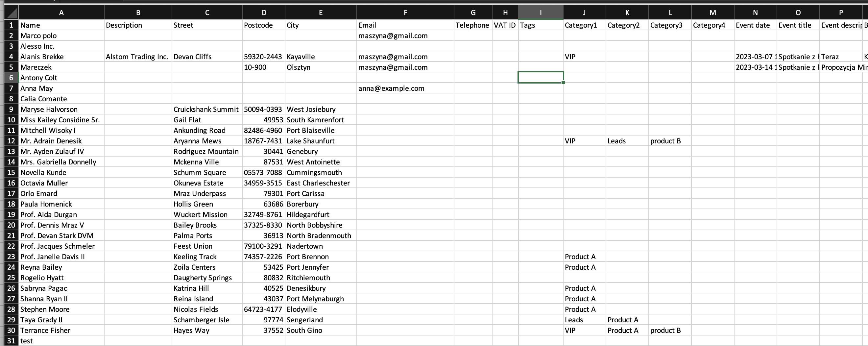
Task: Select the highlighted column I header
Action: (x=541, y=13)
